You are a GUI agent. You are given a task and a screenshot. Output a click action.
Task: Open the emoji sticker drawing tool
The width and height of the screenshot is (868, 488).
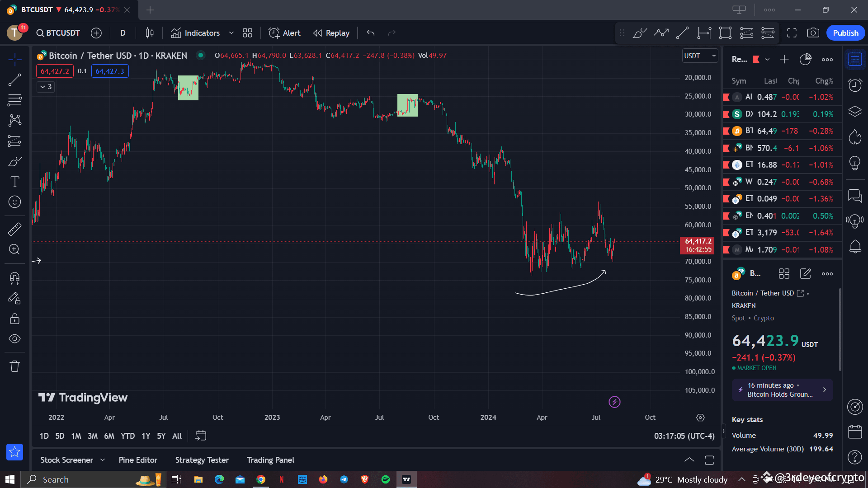(15, 202)
